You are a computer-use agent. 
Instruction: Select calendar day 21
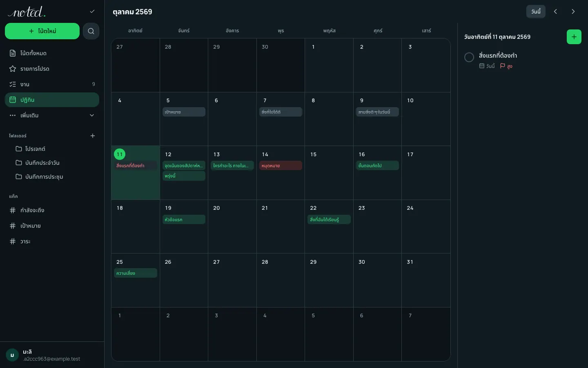[281, 227]
